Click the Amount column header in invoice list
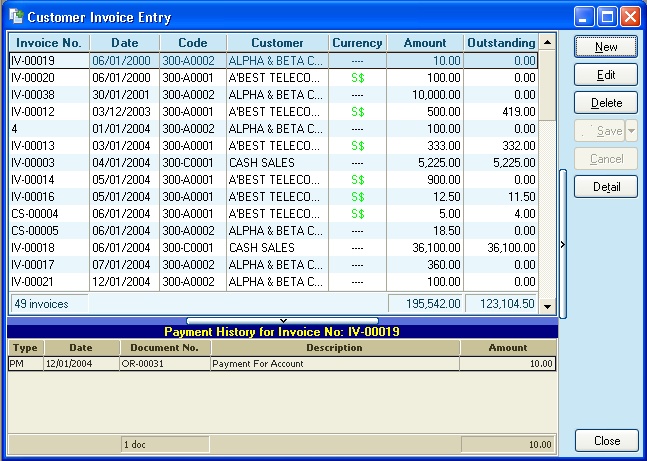 425,43
